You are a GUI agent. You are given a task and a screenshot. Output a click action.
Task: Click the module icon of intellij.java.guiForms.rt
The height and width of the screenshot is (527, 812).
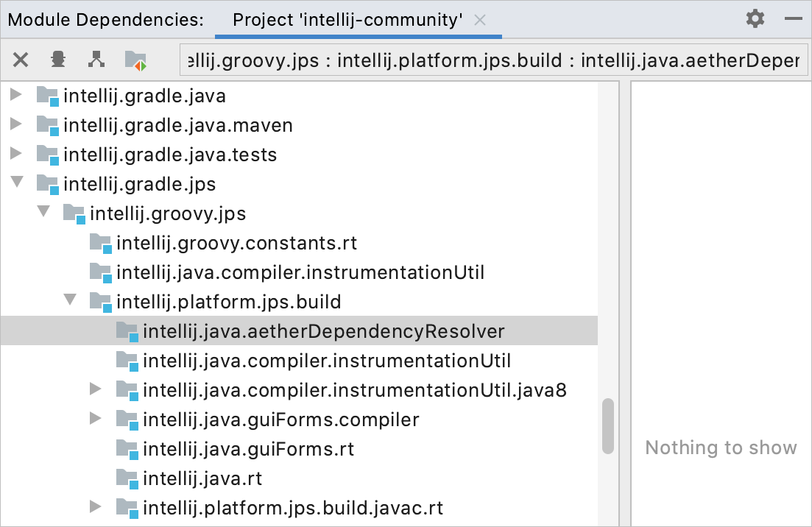128,449
